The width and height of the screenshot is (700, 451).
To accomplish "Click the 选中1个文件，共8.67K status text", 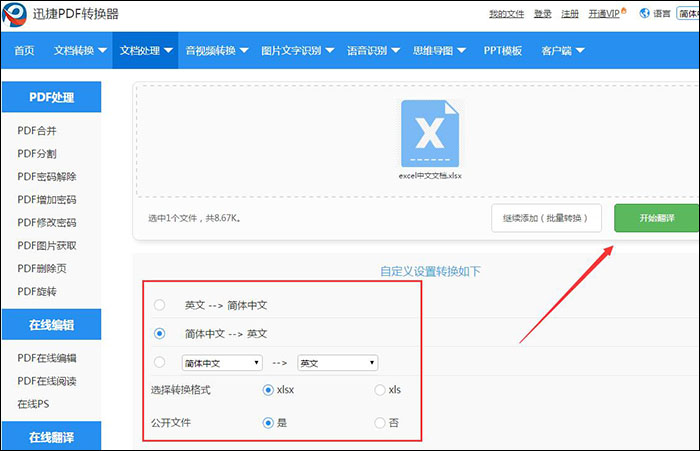I will point(195,218).
